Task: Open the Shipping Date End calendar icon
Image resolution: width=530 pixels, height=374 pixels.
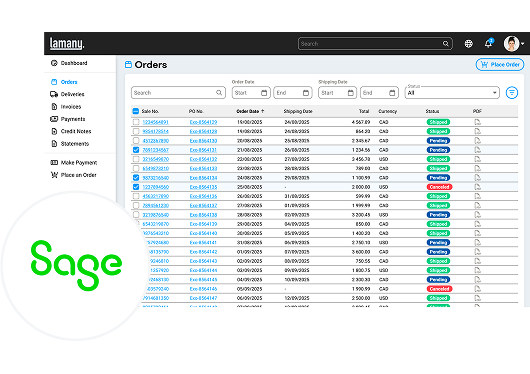Action: [x=392, y=93]
